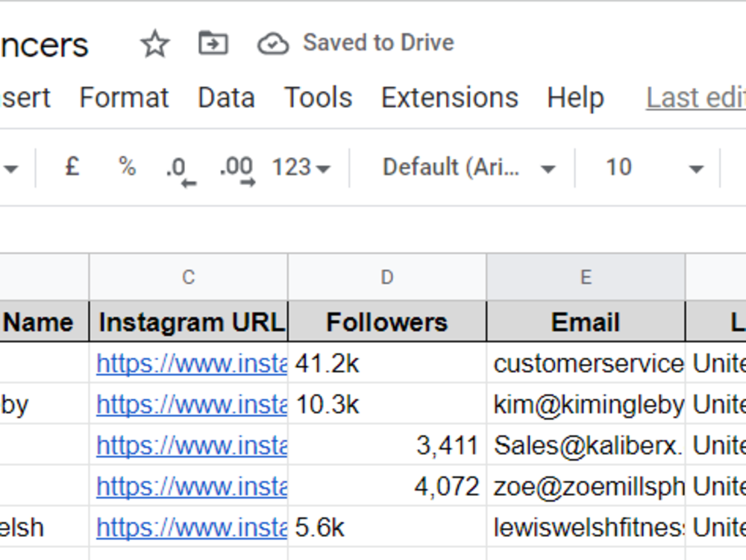Open the Last edit history link
The height and width of the screenshot is (560, 746).
pos(695,98)
